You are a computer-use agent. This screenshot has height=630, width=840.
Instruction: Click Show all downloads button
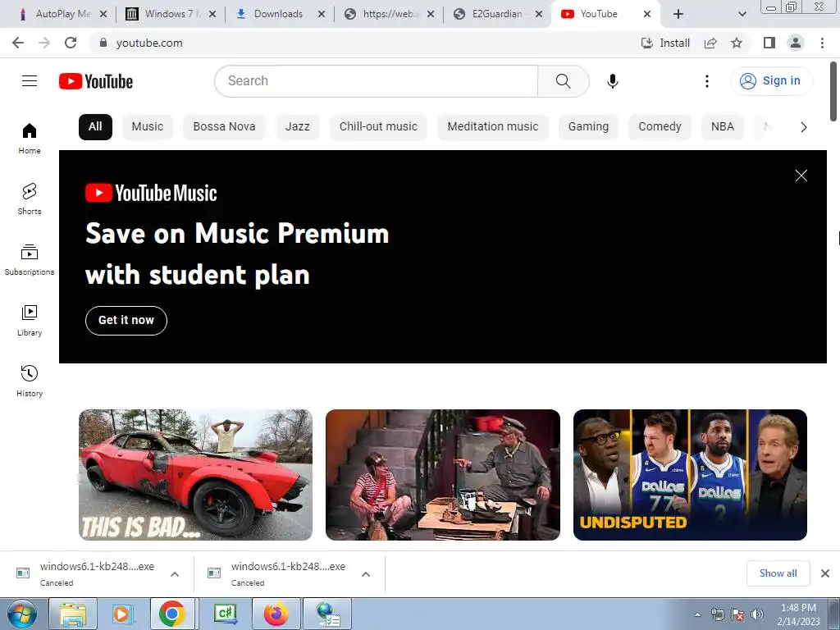pyautogui.click(x=778, y=573)
